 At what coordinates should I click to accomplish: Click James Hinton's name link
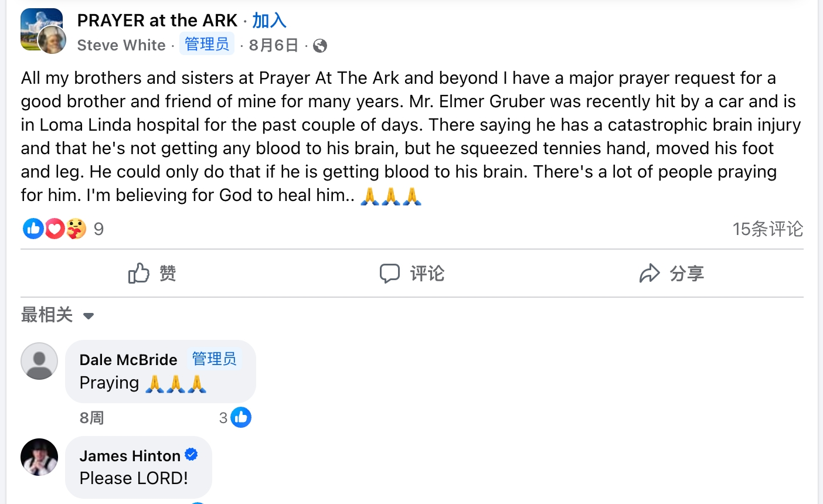tap(130, 455)
